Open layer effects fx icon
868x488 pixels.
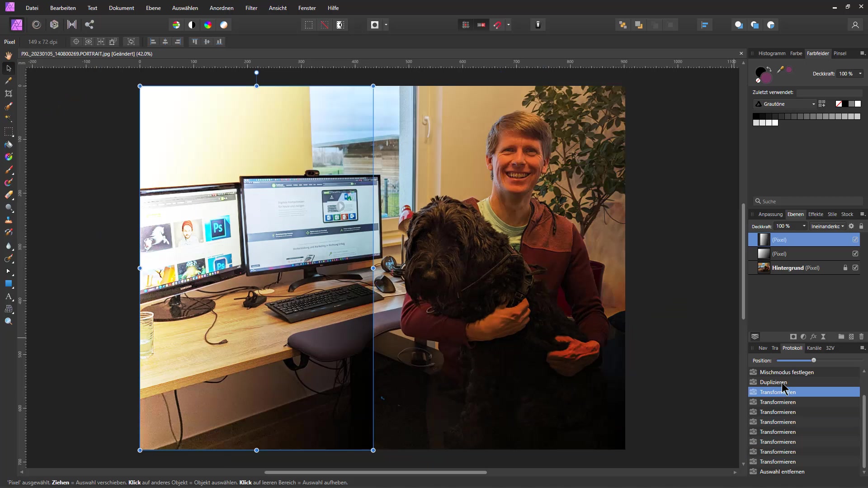point(813,337)
